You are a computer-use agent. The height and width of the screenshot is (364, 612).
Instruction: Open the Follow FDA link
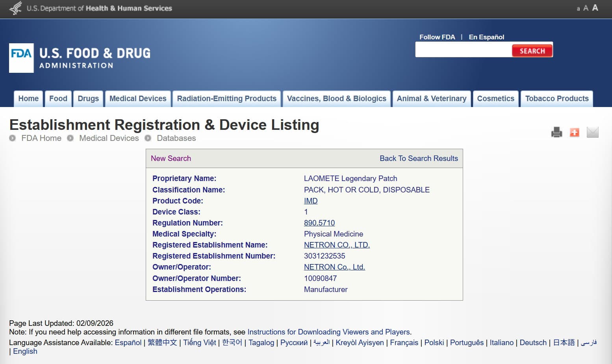pos(437,37)
